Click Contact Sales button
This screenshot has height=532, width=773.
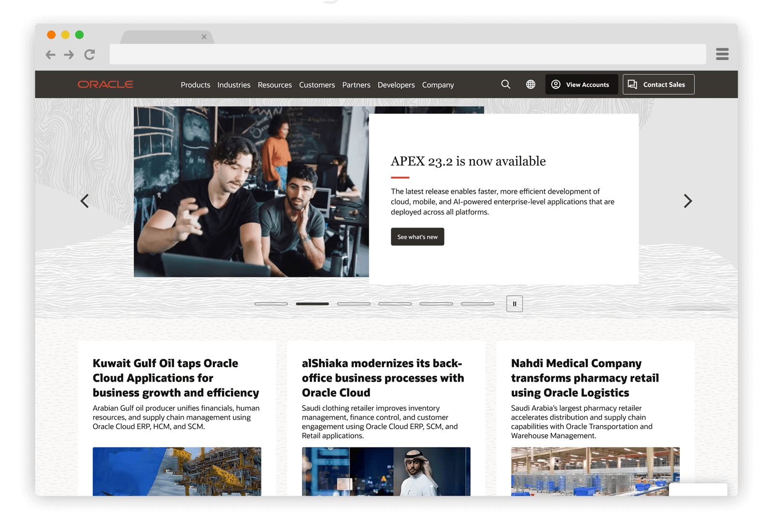click(x=658, y=84)
